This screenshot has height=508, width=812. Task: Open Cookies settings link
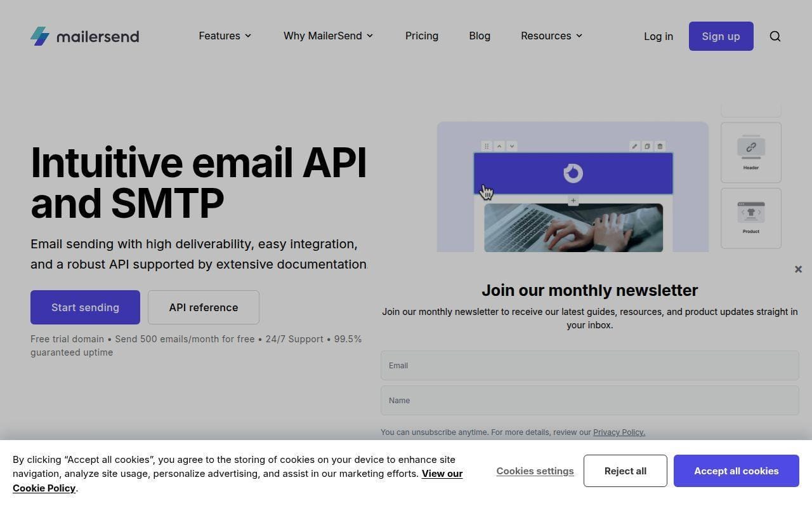(535, 471)
